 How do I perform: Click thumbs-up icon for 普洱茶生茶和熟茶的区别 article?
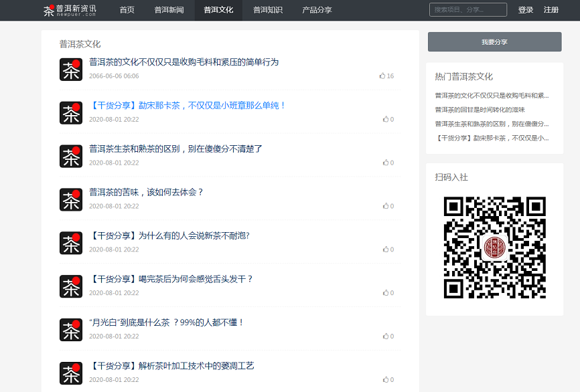(x=386, y=163)
